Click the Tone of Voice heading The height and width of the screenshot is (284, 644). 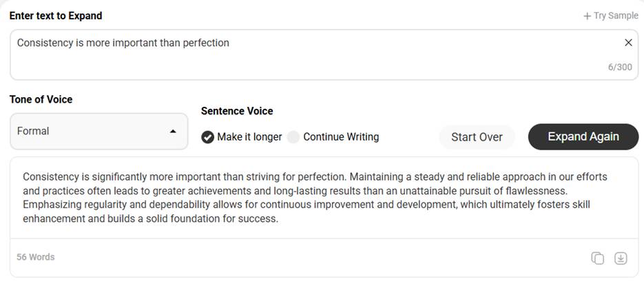tap(41, 99)
